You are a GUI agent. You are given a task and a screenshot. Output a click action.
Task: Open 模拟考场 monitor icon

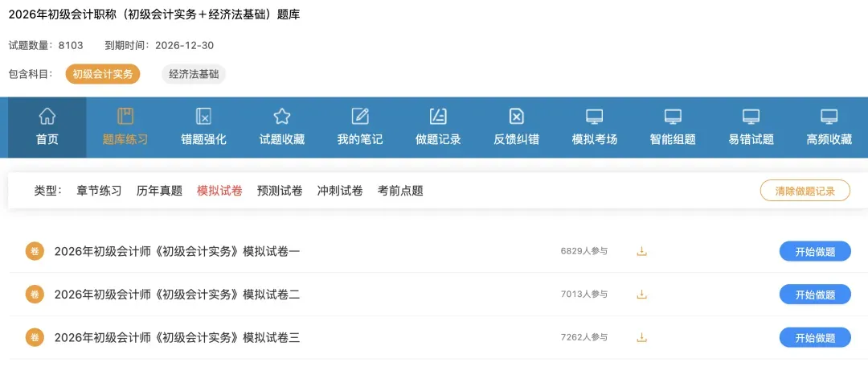[595, 117]
